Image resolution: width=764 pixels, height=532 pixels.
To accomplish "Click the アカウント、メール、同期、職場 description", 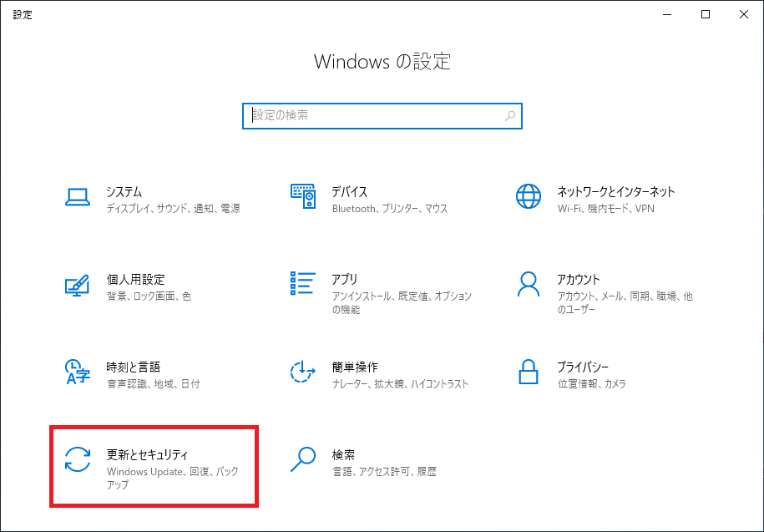I will [x=625, y=302].
